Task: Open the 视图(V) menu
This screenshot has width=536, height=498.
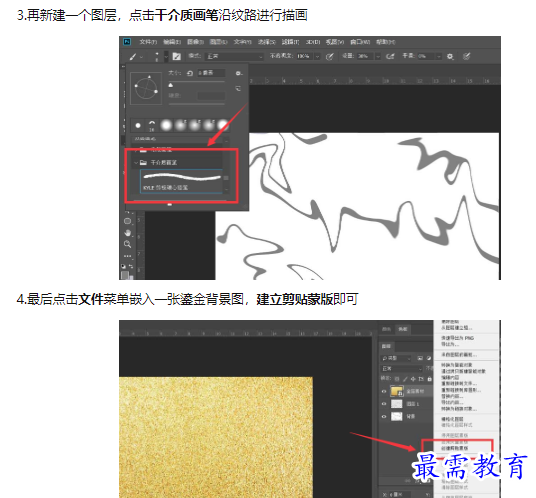Action: click(x=335, y=42)
